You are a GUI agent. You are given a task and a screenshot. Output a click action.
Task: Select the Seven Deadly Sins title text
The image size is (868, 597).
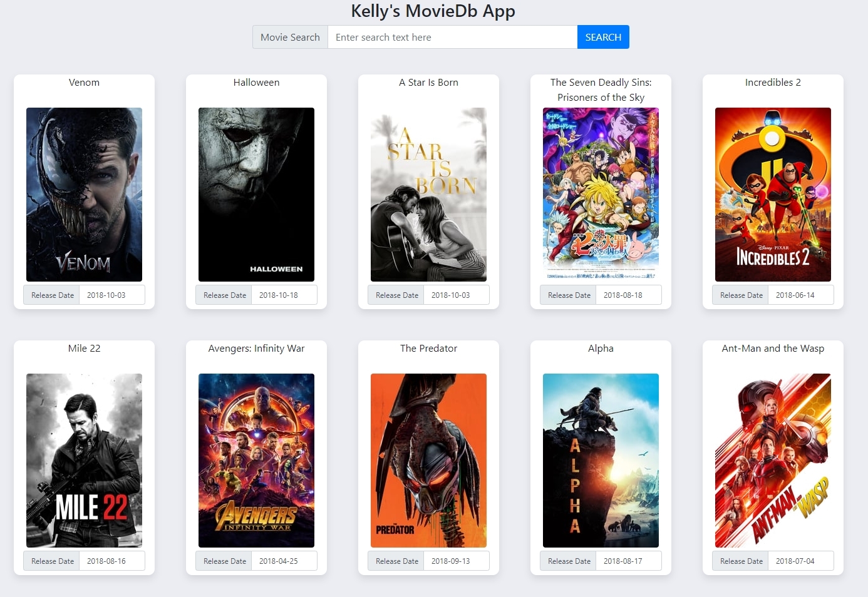[601, 90]
